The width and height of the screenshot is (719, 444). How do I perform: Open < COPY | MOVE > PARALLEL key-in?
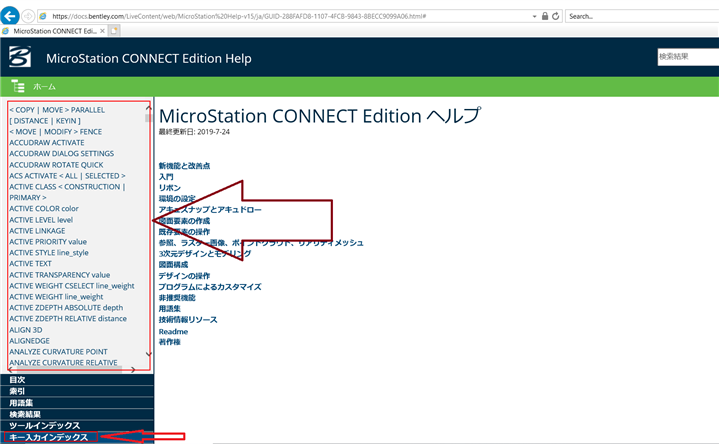point(57,110)
